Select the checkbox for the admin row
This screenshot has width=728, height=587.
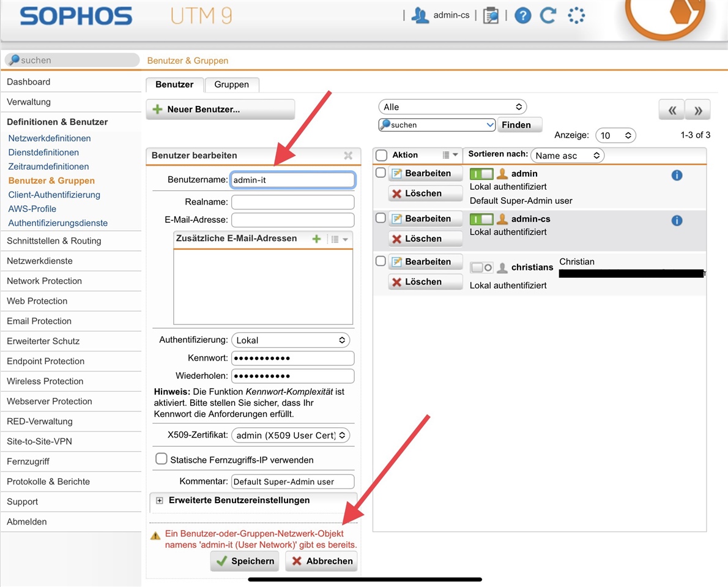(x=381, y=173)
